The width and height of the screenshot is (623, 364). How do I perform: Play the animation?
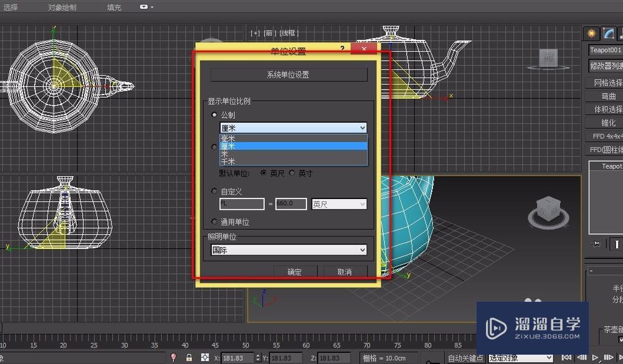point(595,358)
